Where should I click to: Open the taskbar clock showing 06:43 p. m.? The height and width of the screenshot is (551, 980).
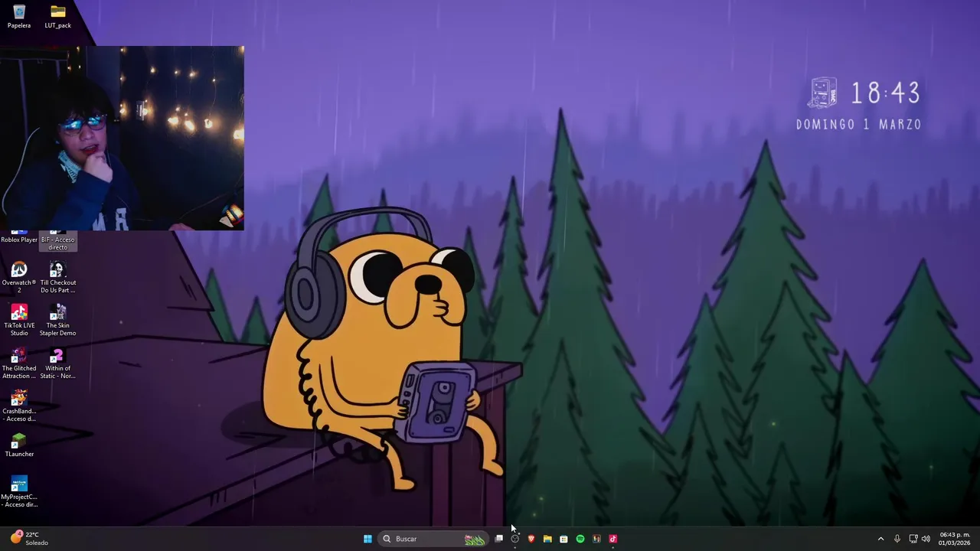[954, 539]
